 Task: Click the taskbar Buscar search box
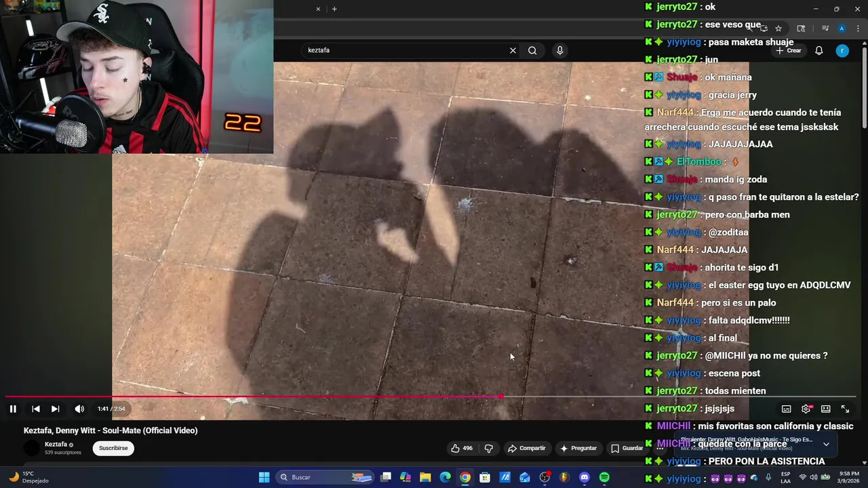(324, 477)
